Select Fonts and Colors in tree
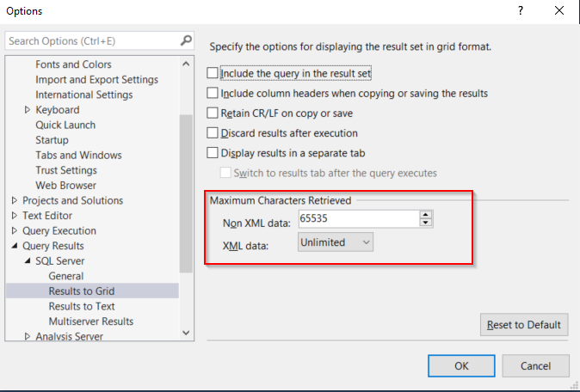The image size is (580, 392). click(x=73, y=64)
